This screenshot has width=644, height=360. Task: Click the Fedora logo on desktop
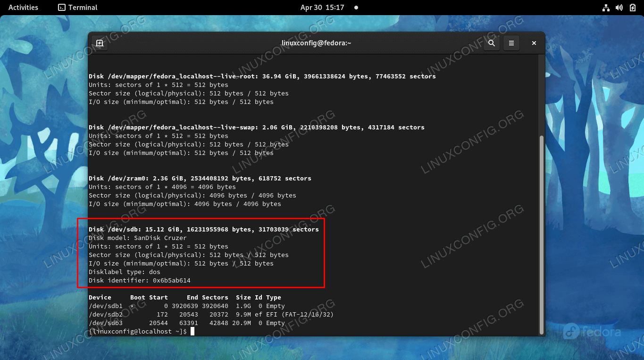pos(592,331)
